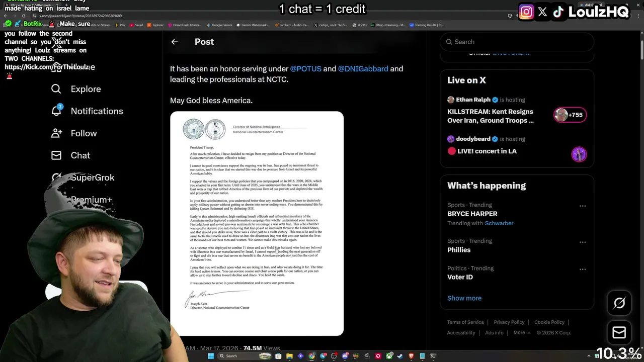
Task: Open the Tracking Results bookmark
Action: pos(427,25)
